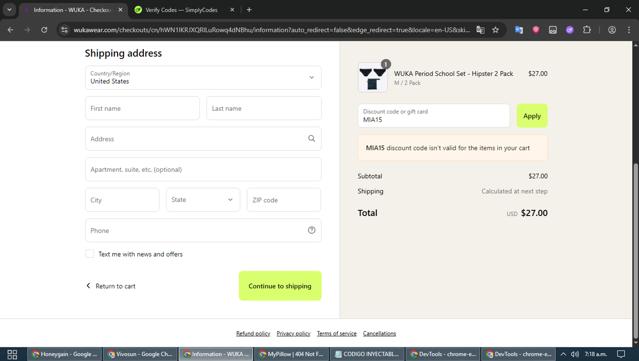Switch to Honeygain Google Chrome taskbar window
Image resolution: width=639 pixels, height=361 pixels.
click(x=65, y=354)
